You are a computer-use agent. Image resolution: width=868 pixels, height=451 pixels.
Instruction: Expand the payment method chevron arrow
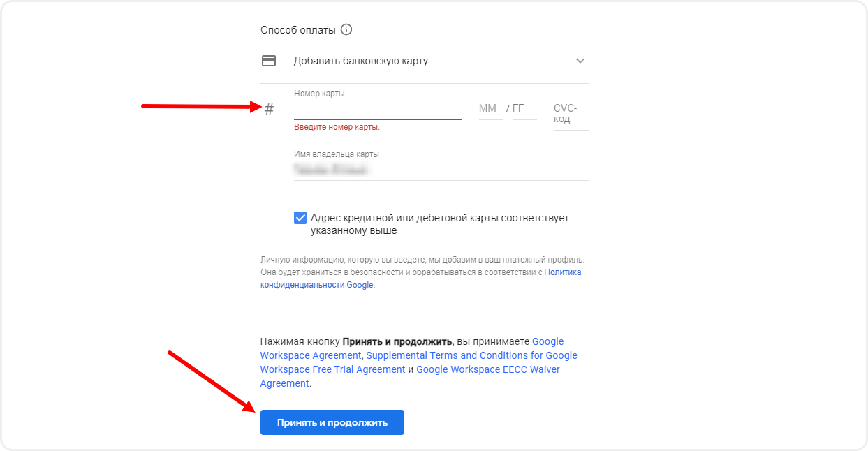point(580,61)
